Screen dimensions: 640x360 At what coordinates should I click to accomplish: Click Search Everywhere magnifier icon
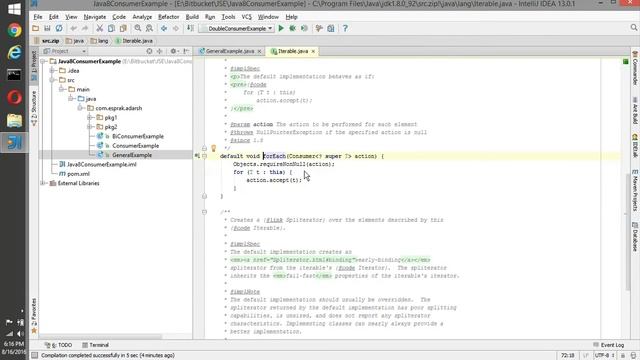click(x=633, y=27)
